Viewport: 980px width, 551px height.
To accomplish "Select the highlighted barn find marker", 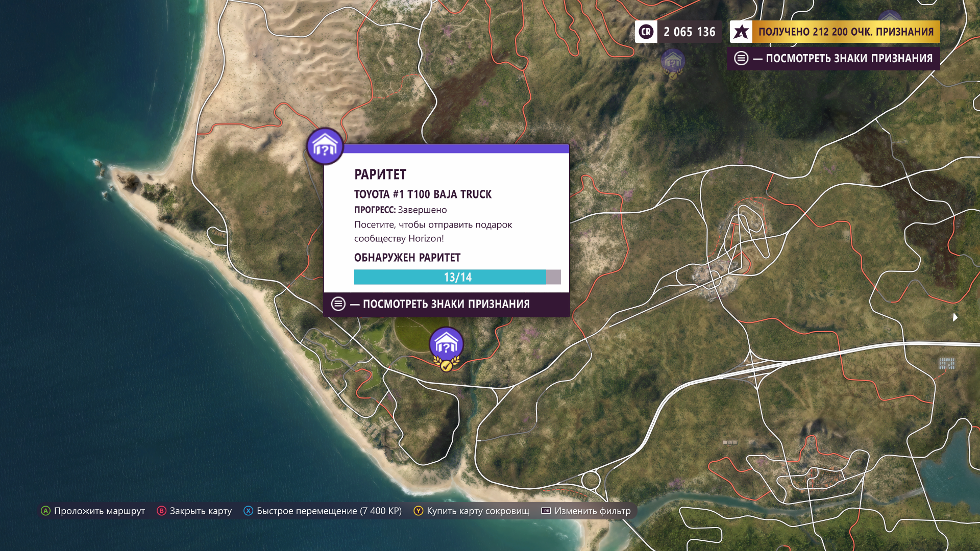I will tap(325, 146).
